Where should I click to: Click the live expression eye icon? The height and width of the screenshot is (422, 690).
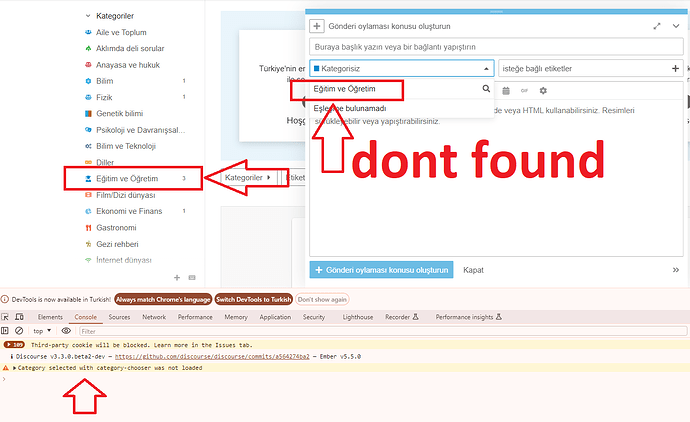click(x=66, y=330)
